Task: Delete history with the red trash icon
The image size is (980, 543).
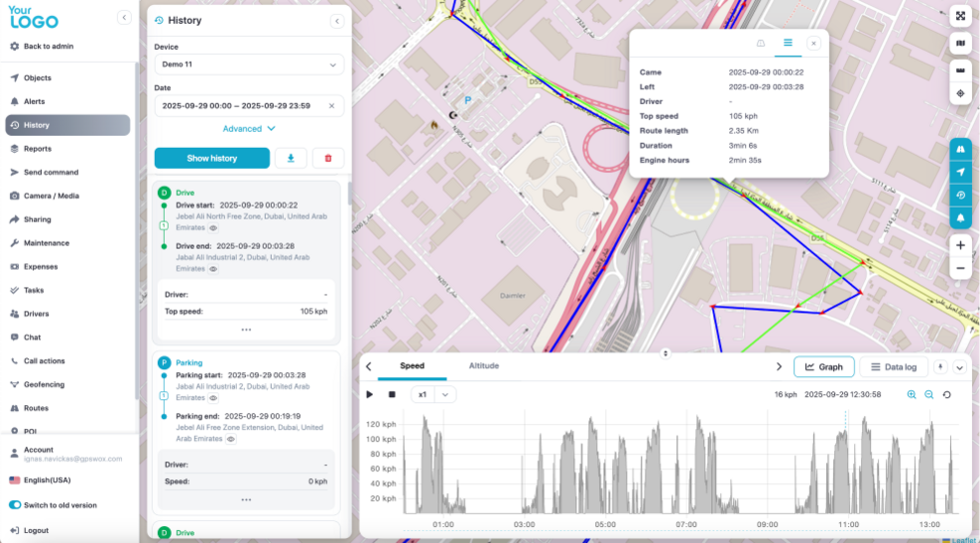Action: pos(328,158)
